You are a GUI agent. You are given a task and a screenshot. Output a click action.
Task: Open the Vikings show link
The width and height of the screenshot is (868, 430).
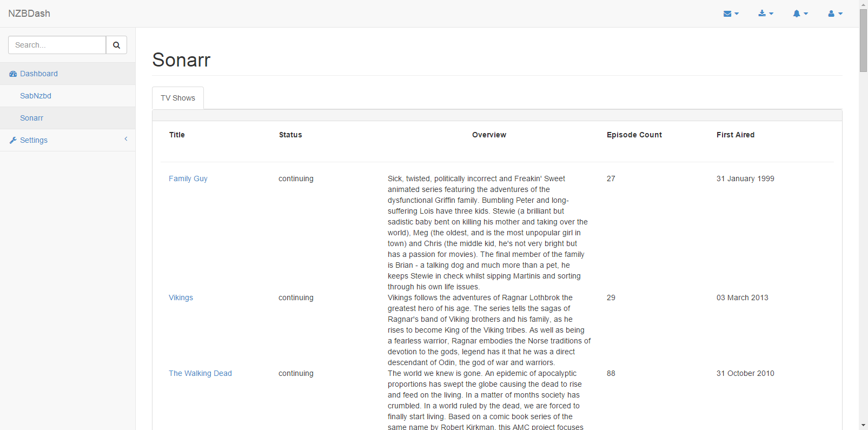[x=181, y=297]
